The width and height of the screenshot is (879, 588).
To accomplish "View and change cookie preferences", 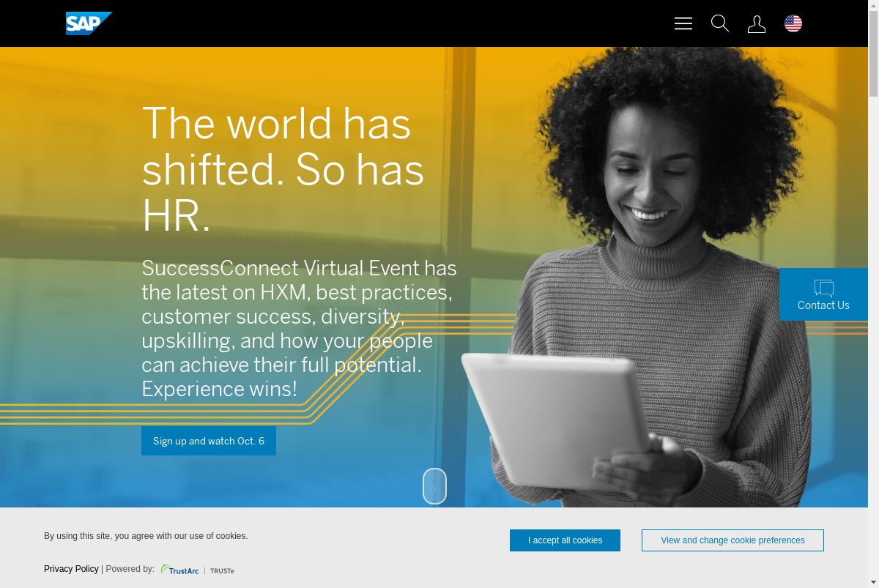I will click(732, 540).
